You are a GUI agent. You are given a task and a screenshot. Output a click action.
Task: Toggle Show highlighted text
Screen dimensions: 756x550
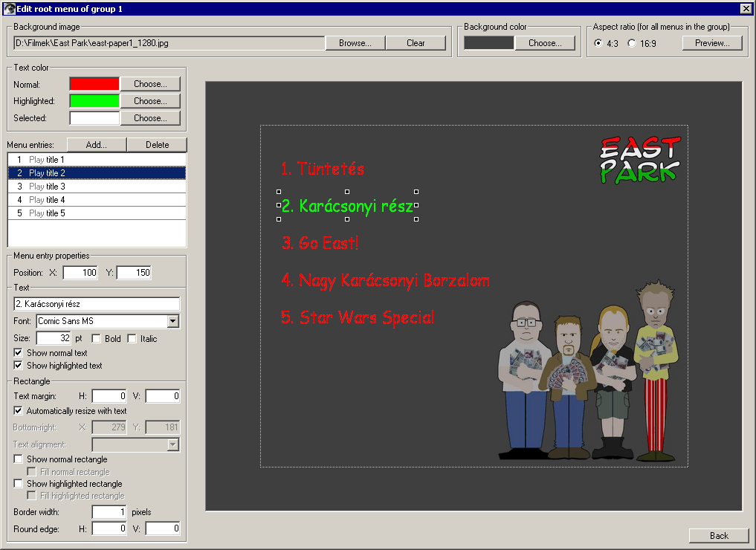click(19, 366)
